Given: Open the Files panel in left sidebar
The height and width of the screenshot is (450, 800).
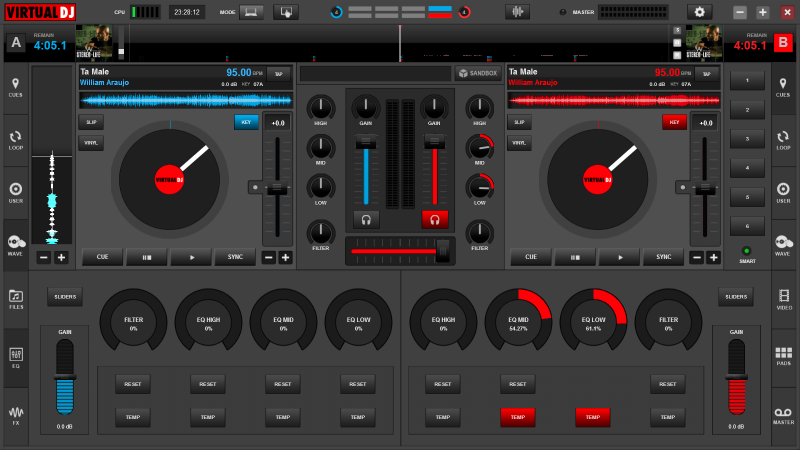Looking at the screenshot, I should tap(16, 298).
